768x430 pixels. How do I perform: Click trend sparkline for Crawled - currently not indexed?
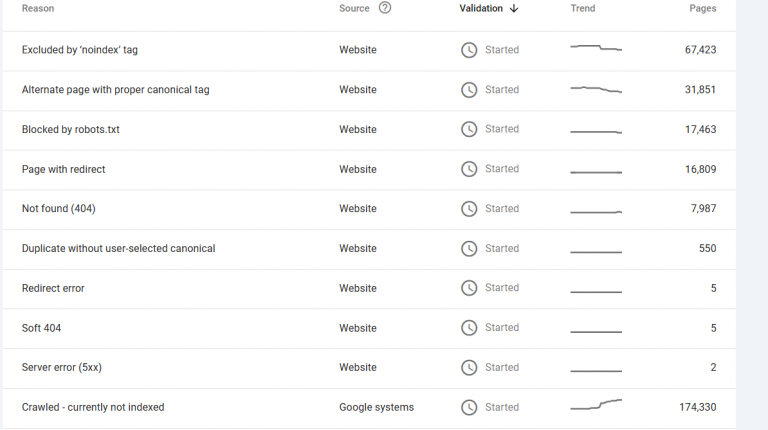pyautogui.click(x=596, y=405)
